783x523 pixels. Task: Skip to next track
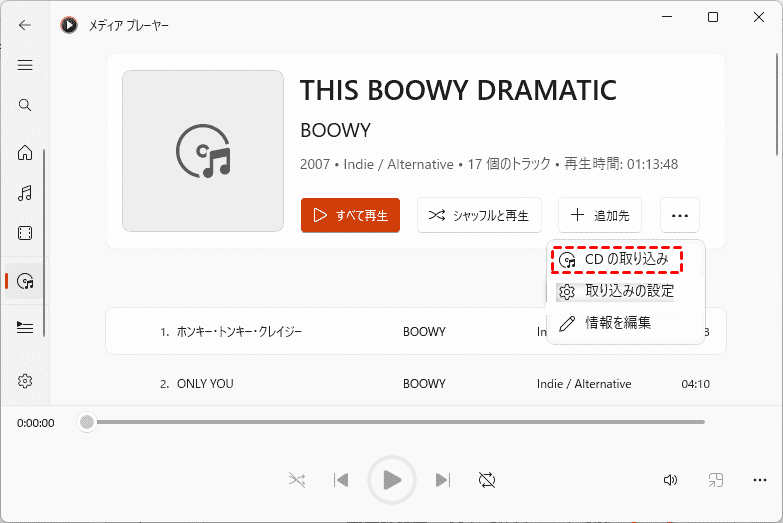click(x=443, y=480)
